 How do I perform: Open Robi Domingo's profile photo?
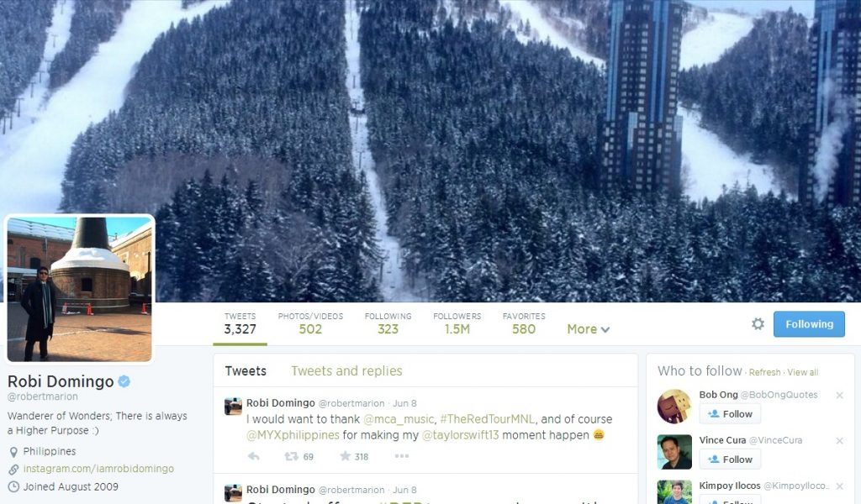[80, 289]
